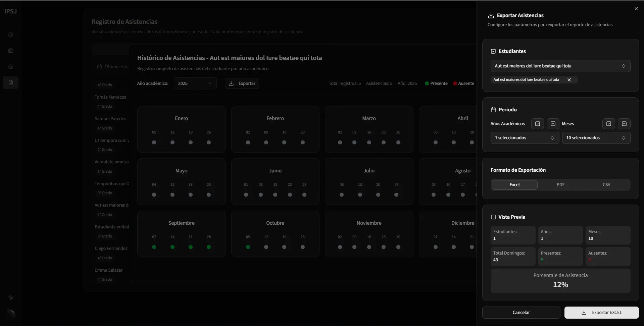Remove the selected student chip with X
The height and width of the screenshot is (326, 644).
click(569, 80)
